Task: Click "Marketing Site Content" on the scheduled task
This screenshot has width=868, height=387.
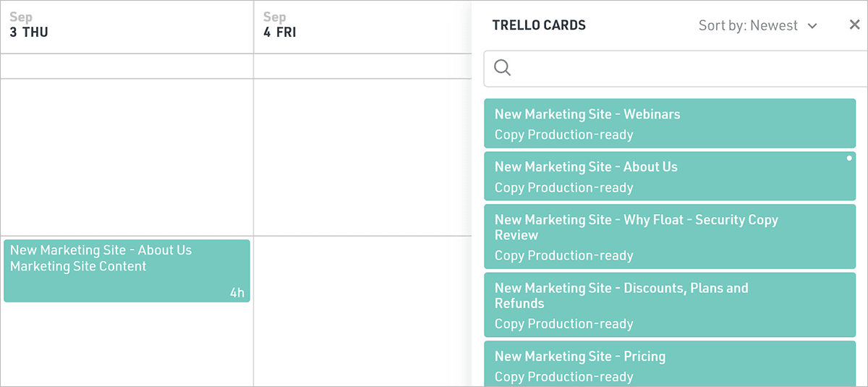Action: [78, 266]
